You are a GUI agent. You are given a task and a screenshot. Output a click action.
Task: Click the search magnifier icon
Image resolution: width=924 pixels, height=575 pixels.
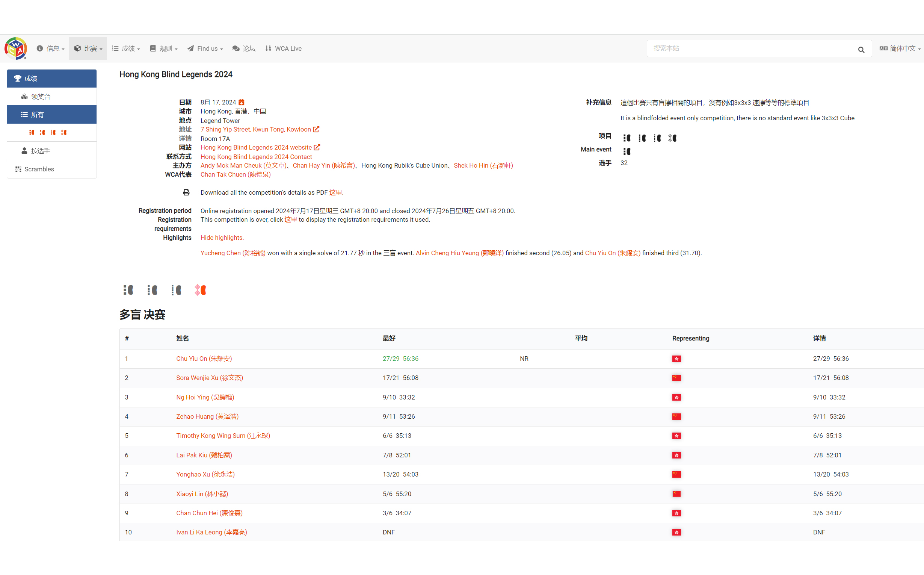pyautogui.click(x=861, y=50)
